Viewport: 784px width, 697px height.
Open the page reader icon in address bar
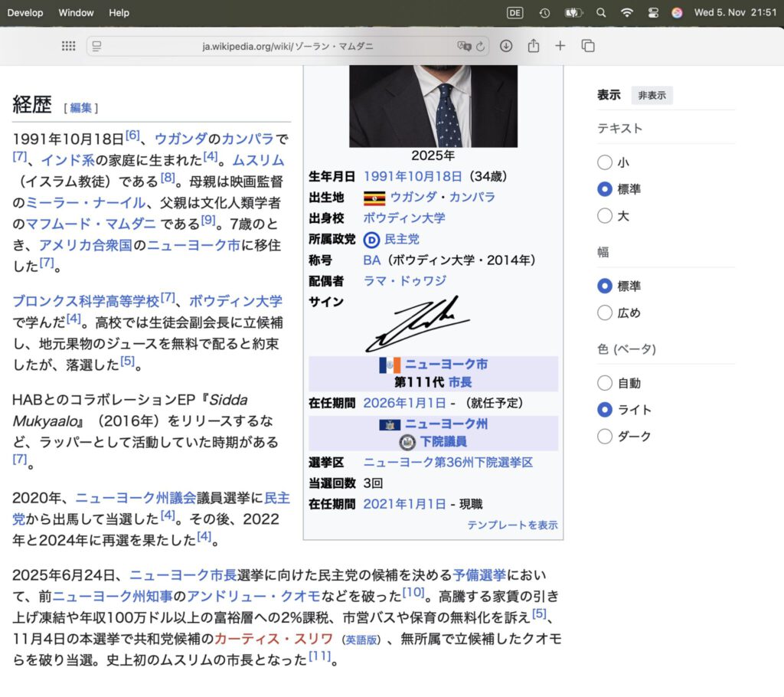tap(97, 46)
